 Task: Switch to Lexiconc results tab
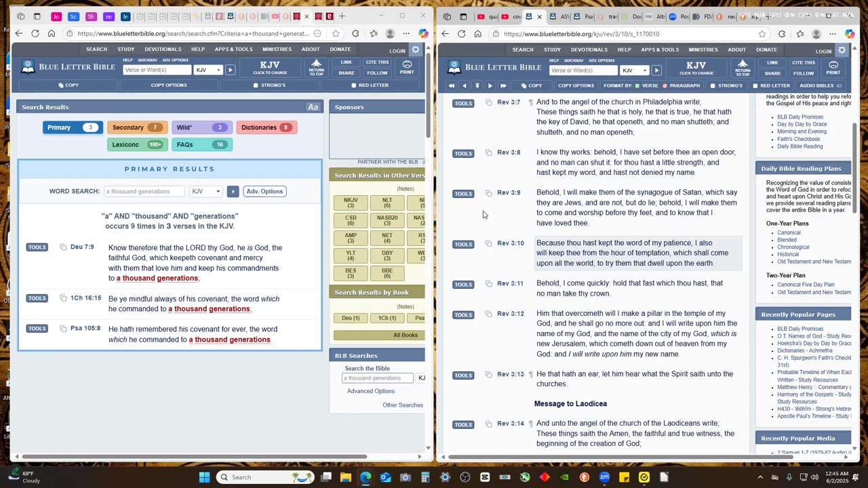(136, 144)
